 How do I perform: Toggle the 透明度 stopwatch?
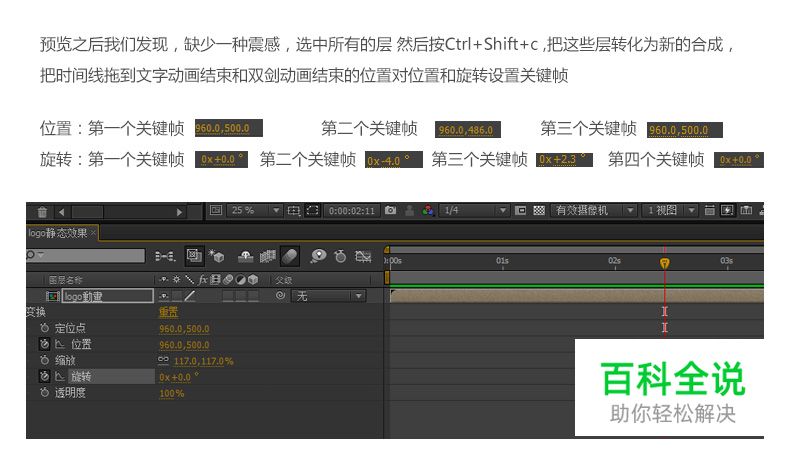[x=44, y=393]
